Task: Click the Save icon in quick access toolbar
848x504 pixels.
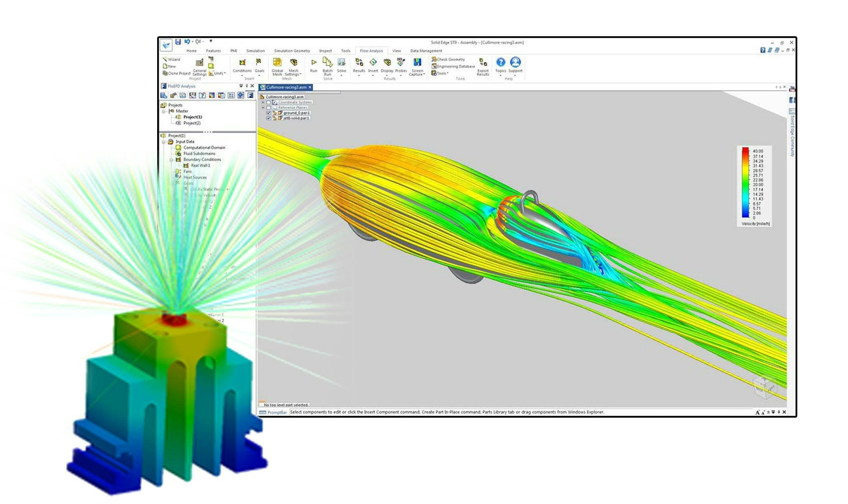Action: [x=178, y=42]
